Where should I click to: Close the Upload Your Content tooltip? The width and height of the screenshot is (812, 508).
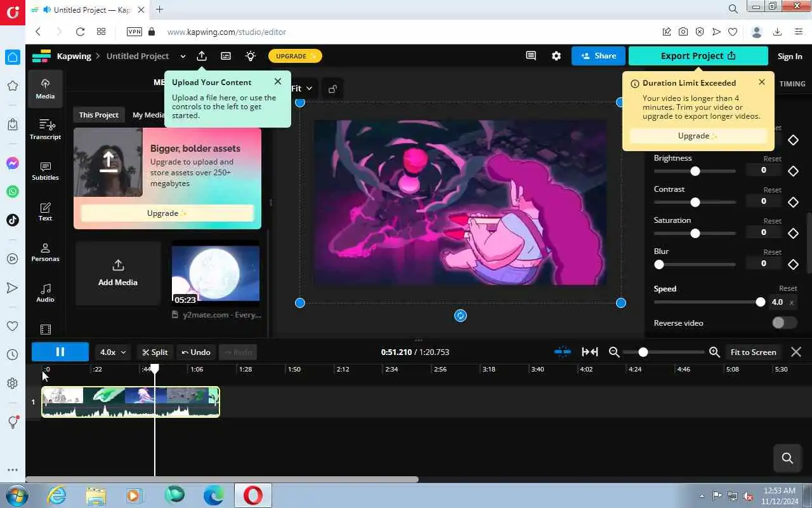tap(278, 81)
